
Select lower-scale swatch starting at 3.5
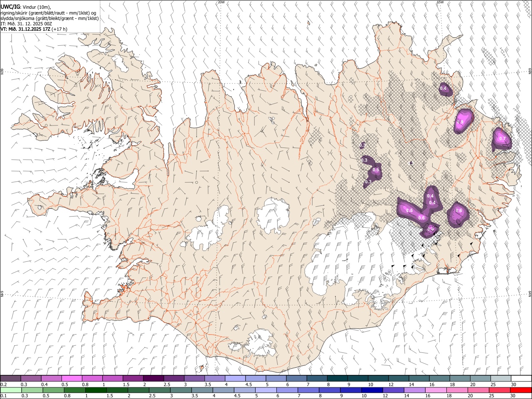[x=202, y=390]
